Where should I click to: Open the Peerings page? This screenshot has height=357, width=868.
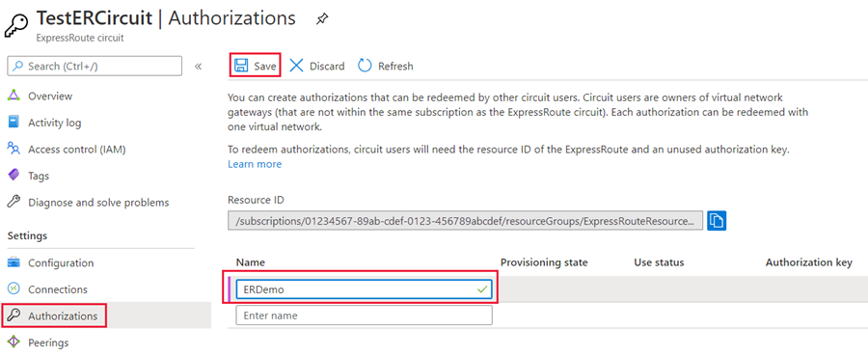(x=48, y=343)
